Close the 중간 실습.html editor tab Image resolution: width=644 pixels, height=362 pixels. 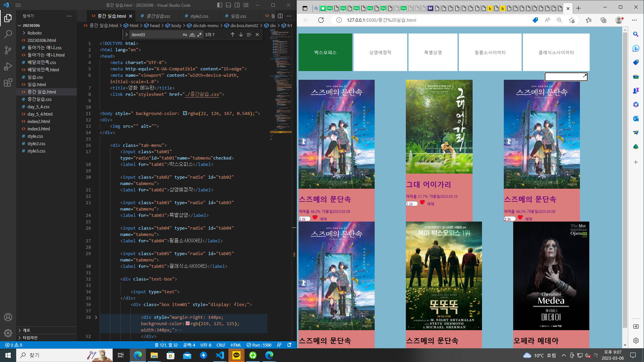130,16
